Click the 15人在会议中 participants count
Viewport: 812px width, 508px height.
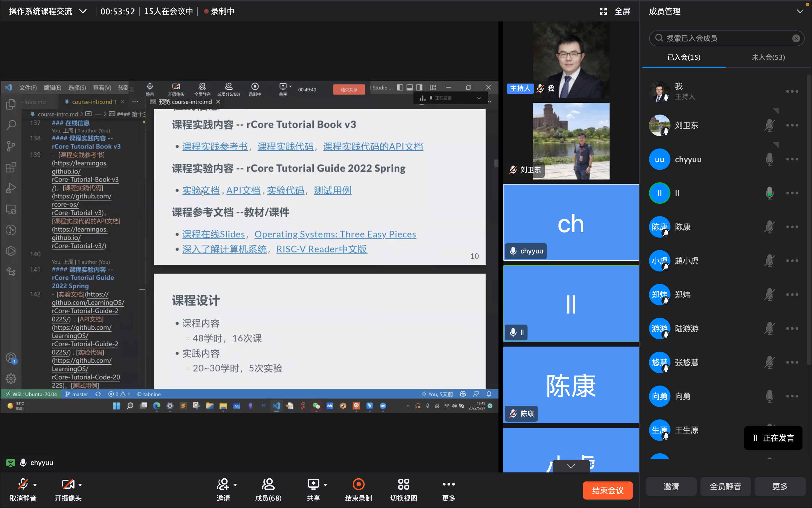168,11
